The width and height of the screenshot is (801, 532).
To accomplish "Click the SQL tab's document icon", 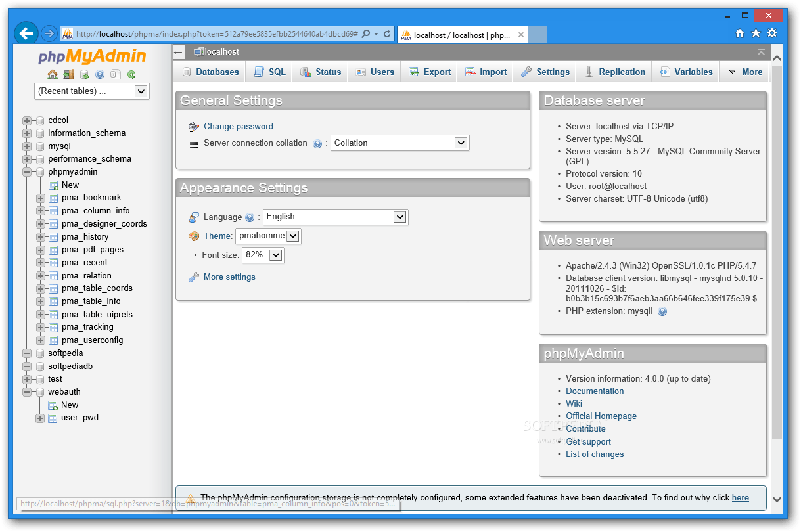I will (x=258, y=72).
